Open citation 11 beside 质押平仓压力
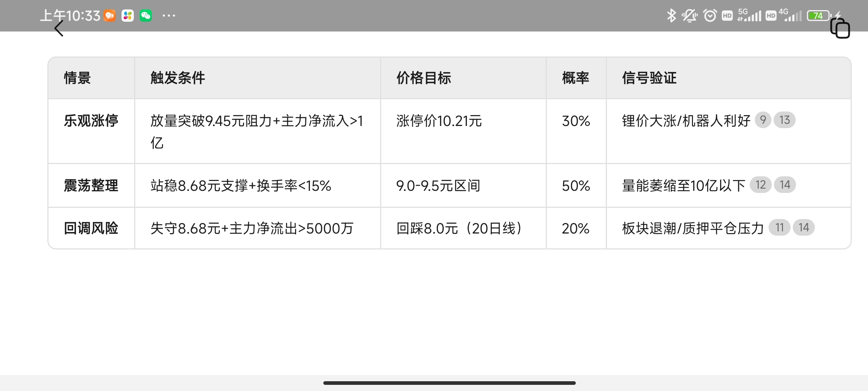This screenshot has width=868, height=391. pos(779,227)
